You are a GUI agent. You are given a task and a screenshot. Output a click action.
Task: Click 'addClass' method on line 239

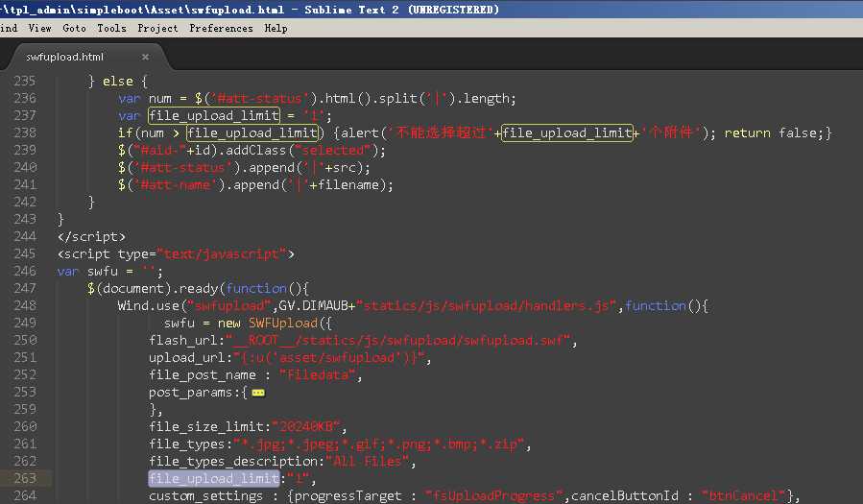(256, 151)
